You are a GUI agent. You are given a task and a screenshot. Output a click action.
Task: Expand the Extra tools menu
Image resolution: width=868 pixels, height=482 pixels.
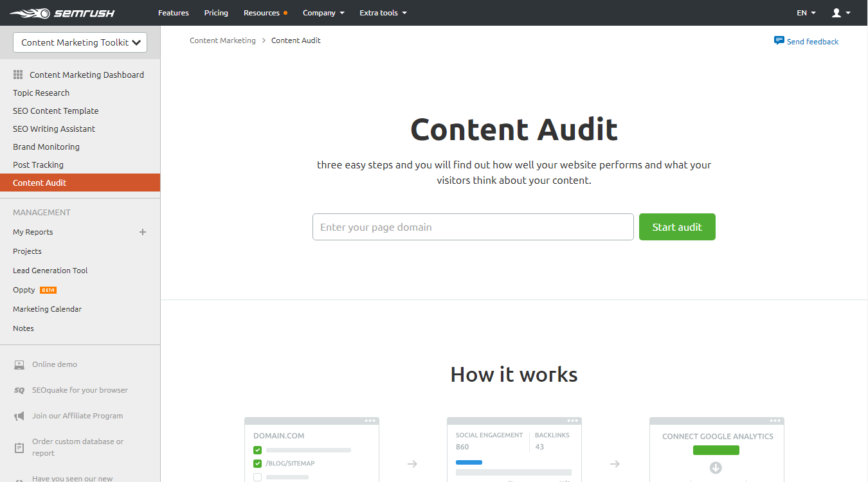383,13
